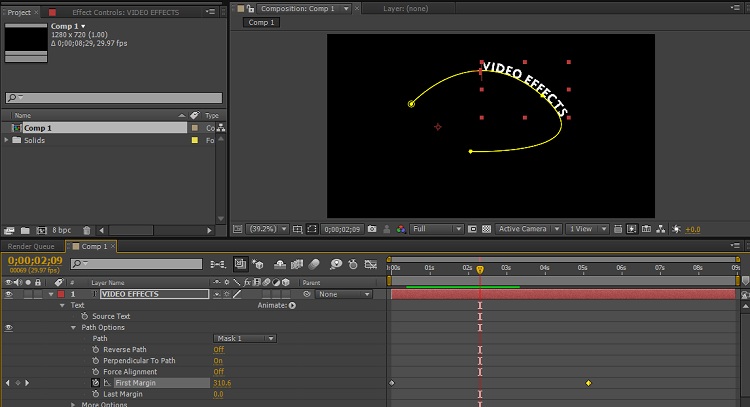Collapse the VIDEO EFFECTS layer triangle

click(51, 294)
